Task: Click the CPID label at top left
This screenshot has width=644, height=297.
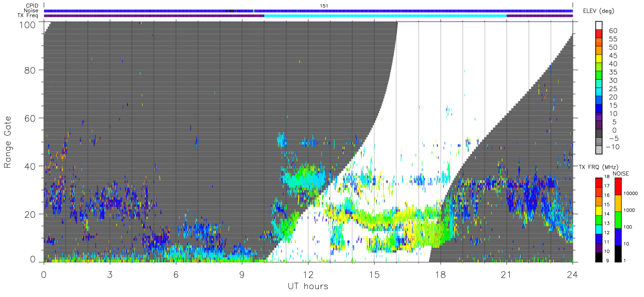Action: coord(31,6)
